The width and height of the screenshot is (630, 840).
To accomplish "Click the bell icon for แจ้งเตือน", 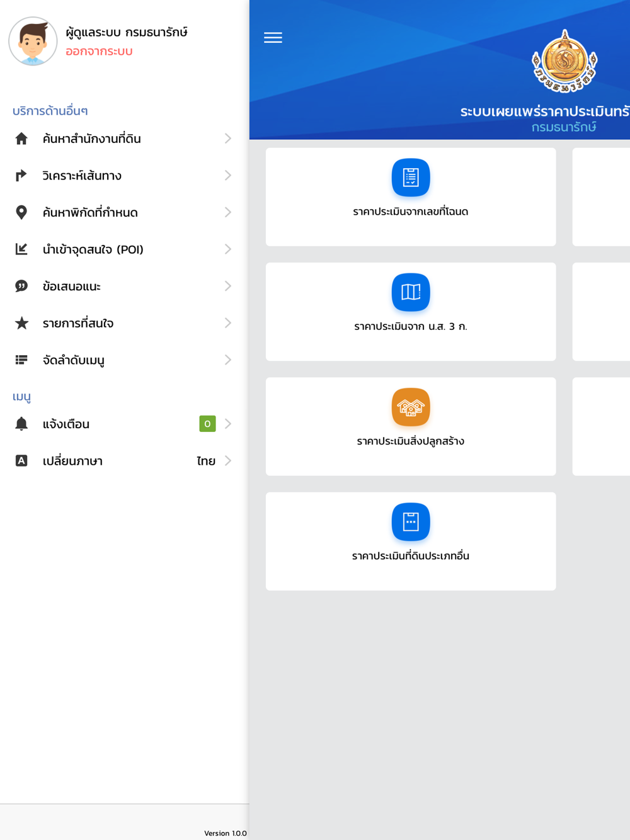I will (21, 424).
